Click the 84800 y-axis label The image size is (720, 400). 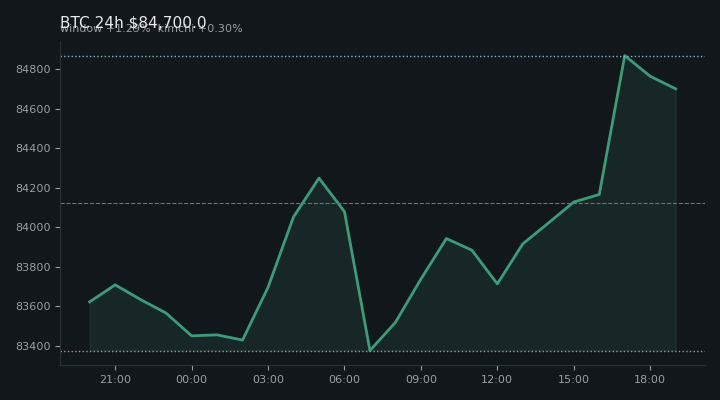[x=33, y=69]
